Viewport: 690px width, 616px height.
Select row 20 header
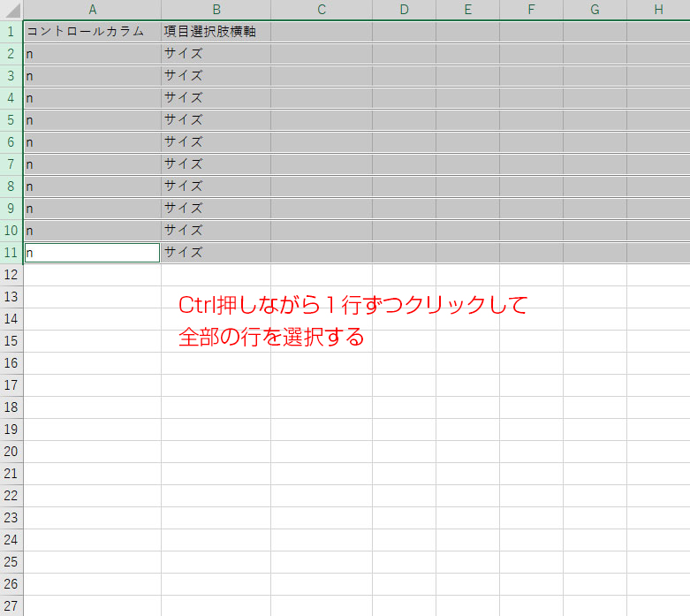[11, 452]
